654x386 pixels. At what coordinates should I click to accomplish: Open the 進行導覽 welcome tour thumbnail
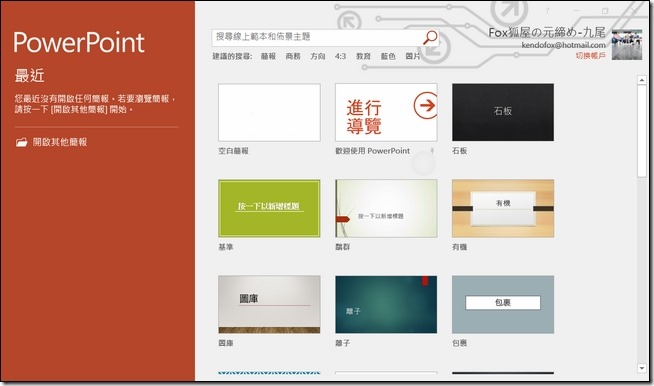(386, 112)
